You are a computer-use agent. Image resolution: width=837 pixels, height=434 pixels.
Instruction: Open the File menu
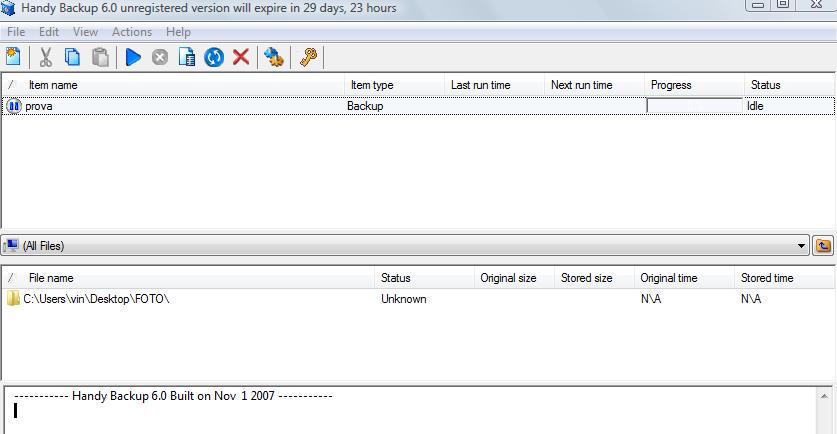tap(16, 32)
